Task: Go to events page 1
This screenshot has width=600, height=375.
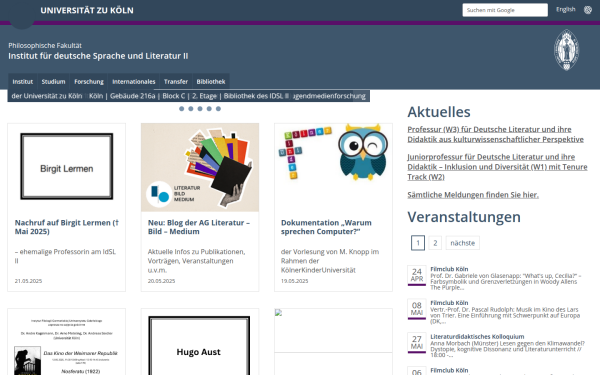Action: 418,243
